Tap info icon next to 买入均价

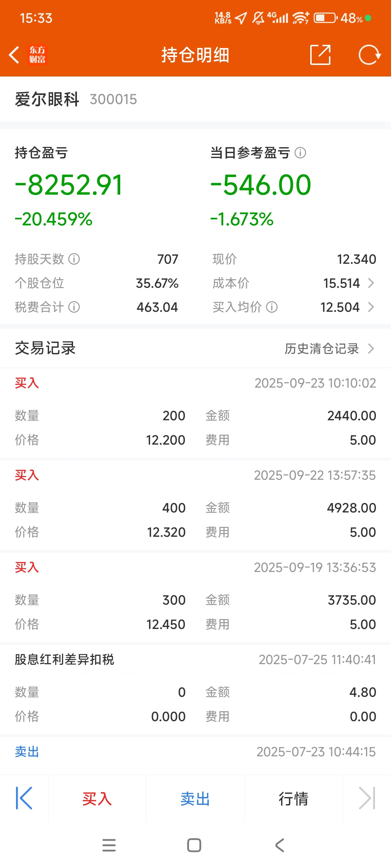click(x=272, y=307)
